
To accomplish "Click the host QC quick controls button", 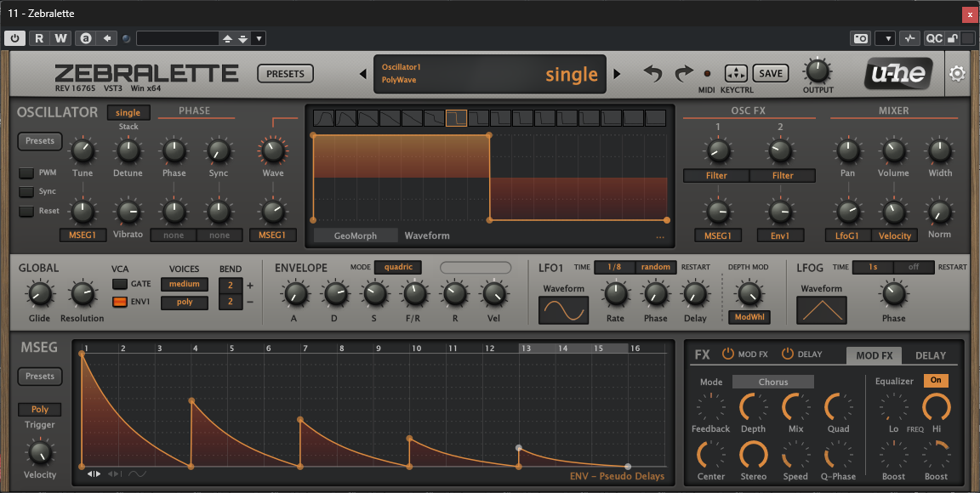I will point(934,38).
